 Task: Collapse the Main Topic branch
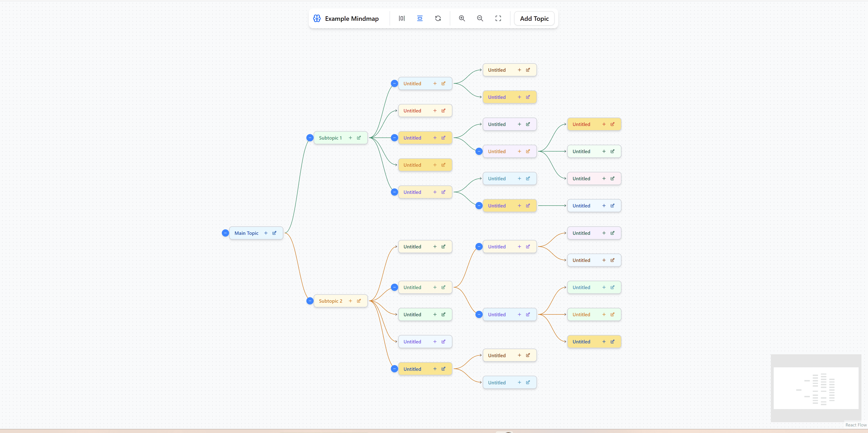[225, 233]
